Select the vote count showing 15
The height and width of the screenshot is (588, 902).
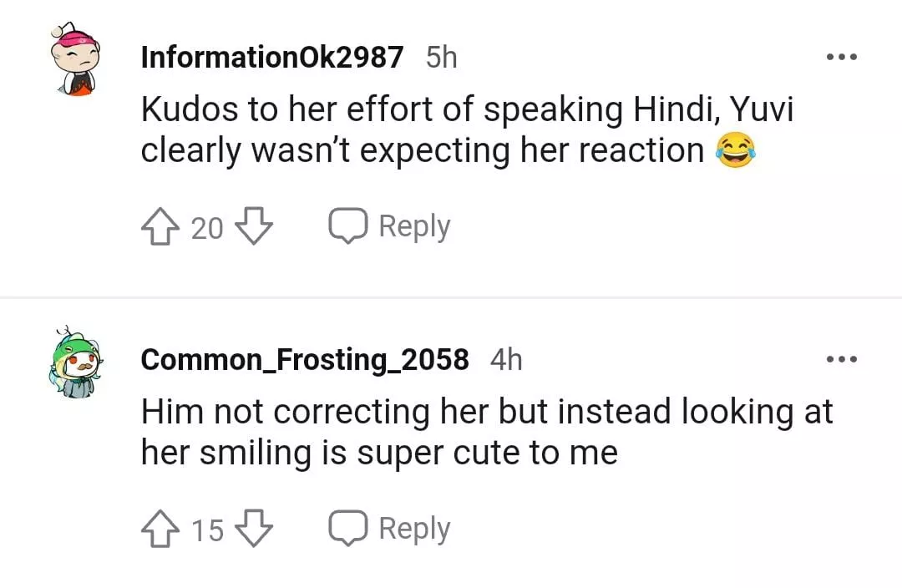pos(207,530)
